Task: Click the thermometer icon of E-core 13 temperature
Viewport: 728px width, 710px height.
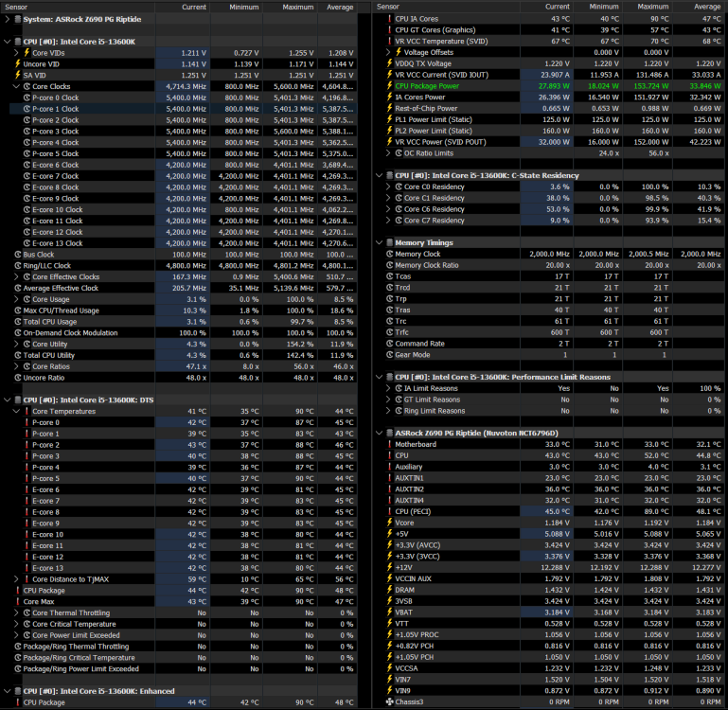Action: (x=27, y=568)
